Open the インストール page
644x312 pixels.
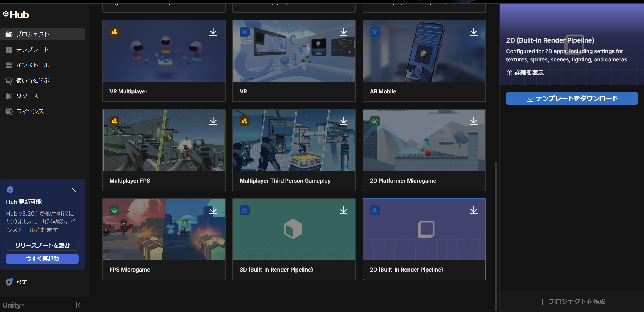click(x=43, y=65)
